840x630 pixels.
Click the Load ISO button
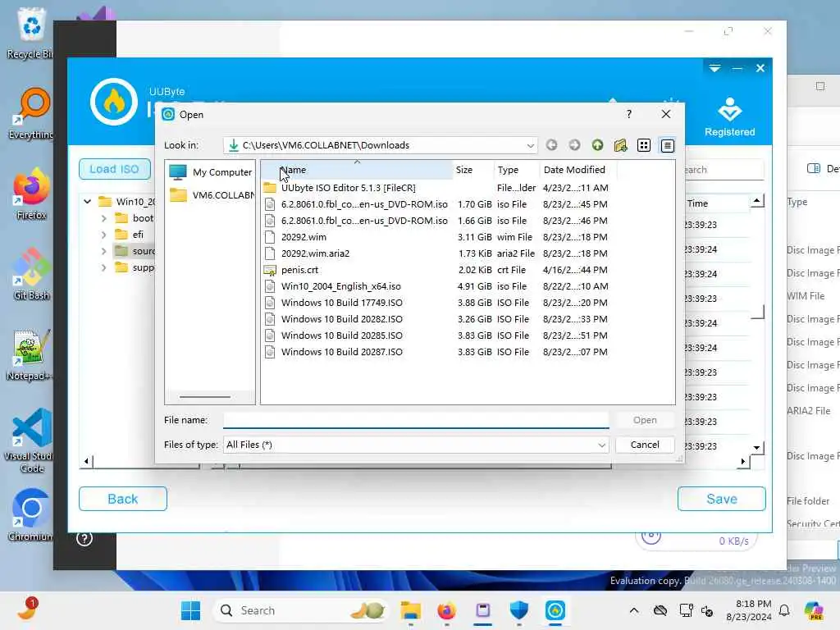[114, 169]
